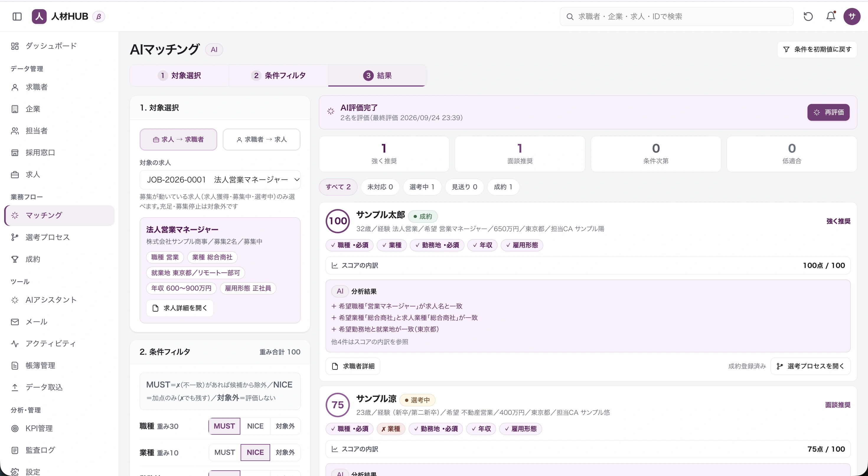Set 職種 condition to MUST

tap(224, 426)
